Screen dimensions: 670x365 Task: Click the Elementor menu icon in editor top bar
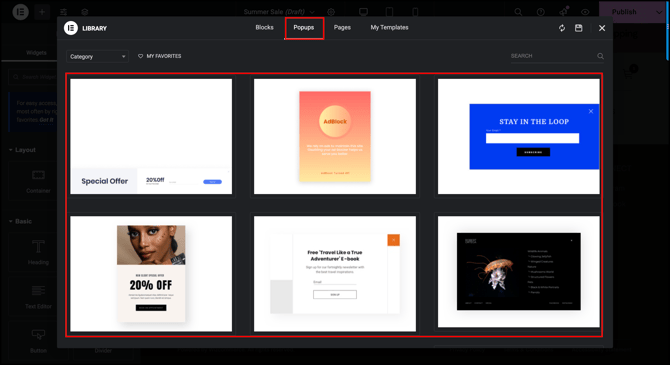(x=20, y=12)
